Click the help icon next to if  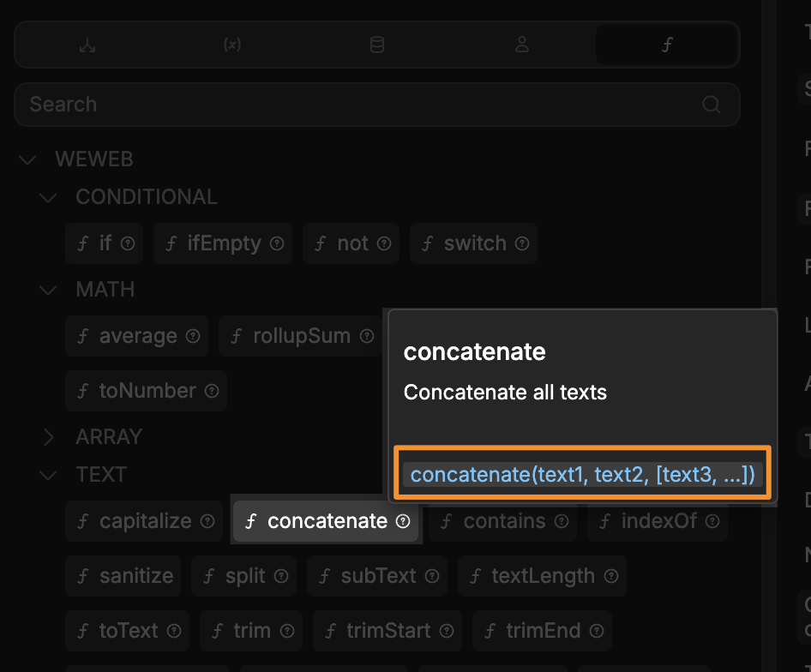(126, 243)
